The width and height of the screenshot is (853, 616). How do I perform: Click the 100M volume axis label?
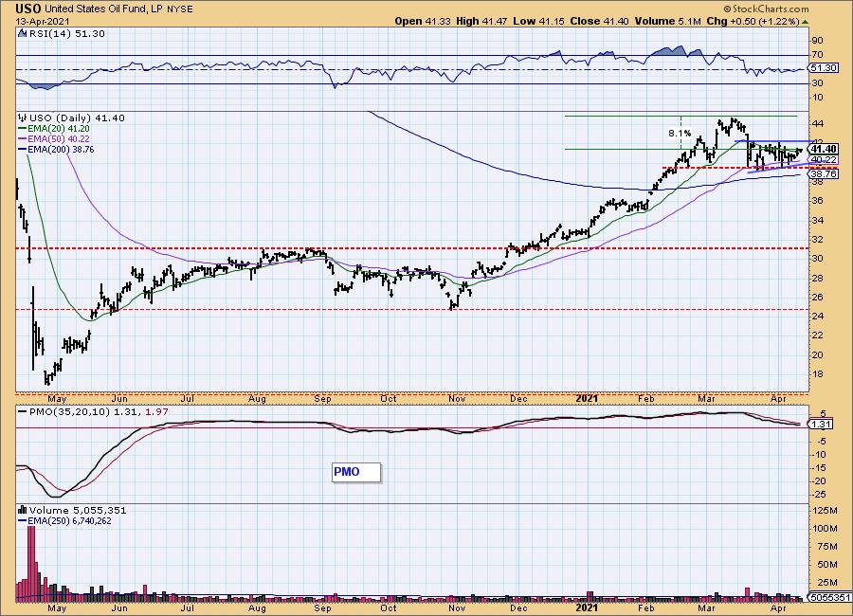coord(826,529)
